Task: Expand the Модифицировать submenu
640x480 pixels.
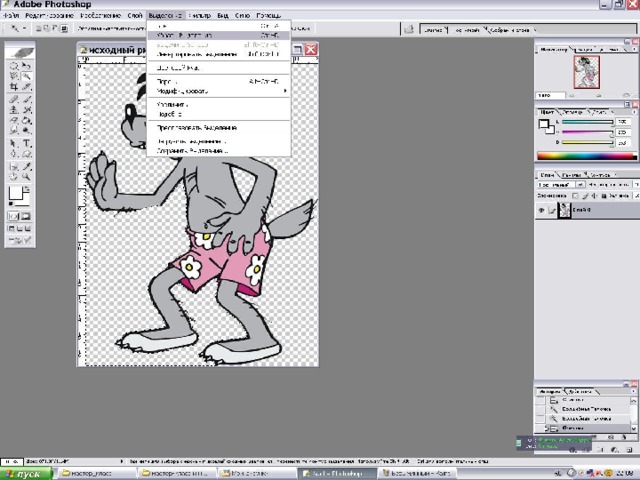Action: (218, 91)
